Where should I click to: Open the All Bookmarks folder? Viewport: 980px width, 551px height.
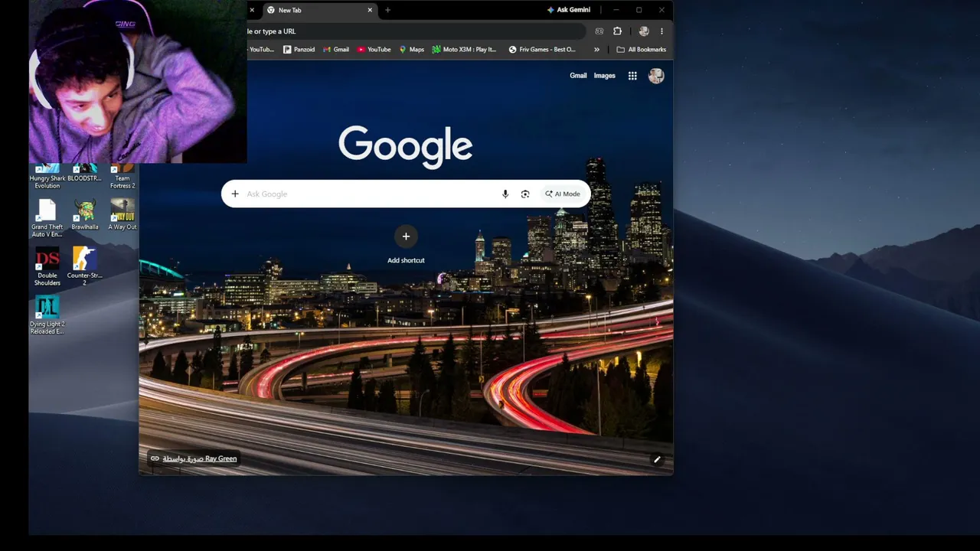click(641, 50)
